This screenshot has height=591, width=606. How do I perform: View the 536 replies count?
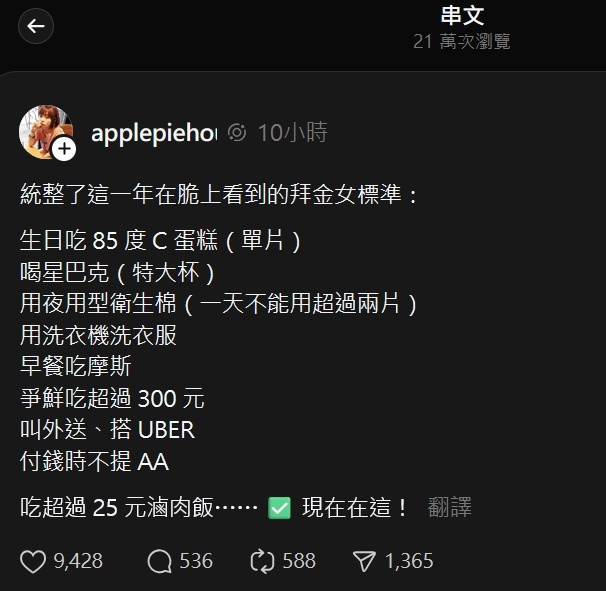(x=196, y=561)
